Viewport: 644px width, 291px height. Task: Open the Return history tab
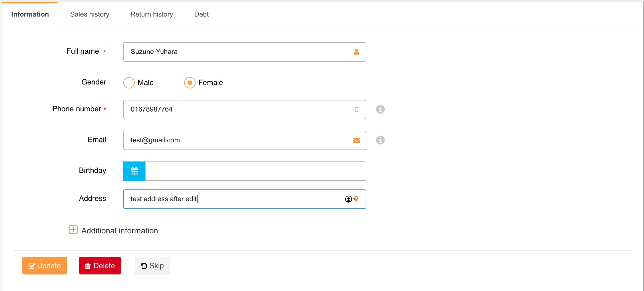point(152,14)
